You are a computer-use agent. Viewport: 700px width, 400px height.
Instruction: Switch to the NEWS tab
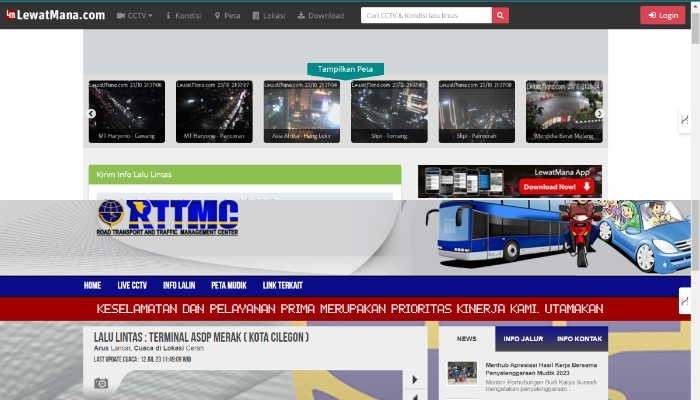467,339
